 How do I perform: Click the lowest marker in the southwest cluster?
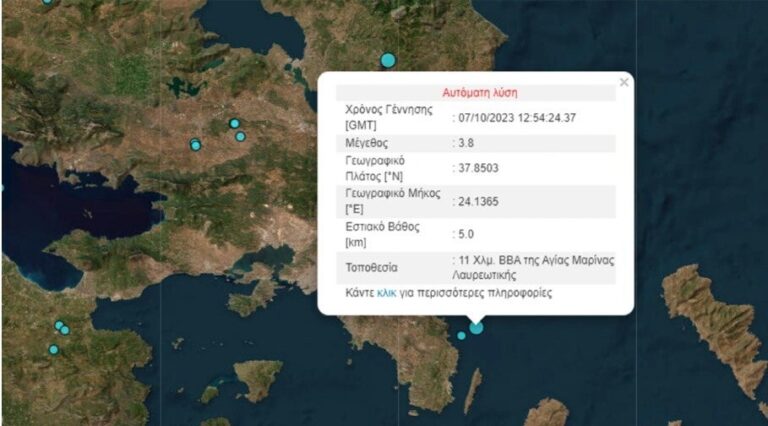(x=53, y=350)
